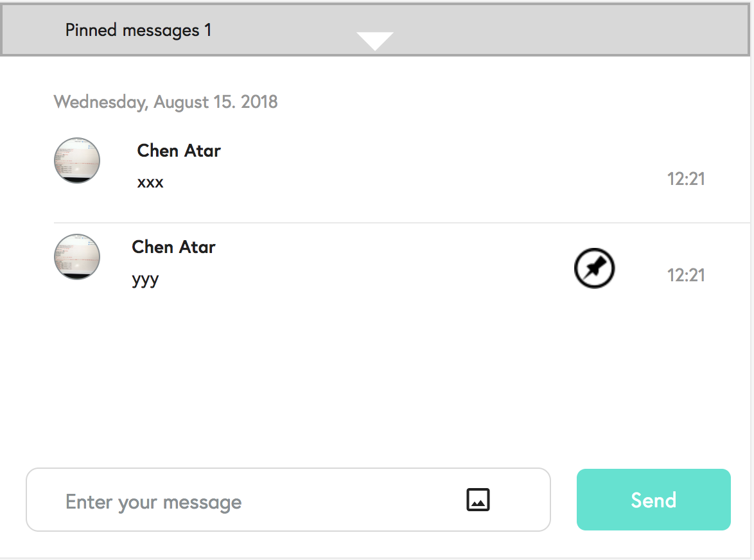Open Chen Atar's avatar on xxx message
The width and height of the screenshot is (754, 560).
[x=77, y=161]
